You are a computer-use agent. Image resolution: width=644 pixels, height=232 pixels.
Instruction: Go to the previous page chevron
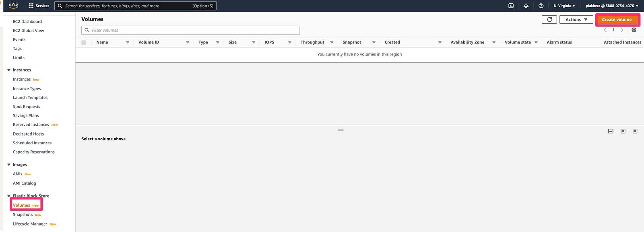tap(605, 30)
